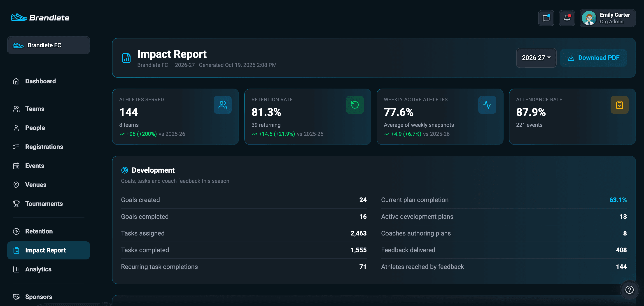Open the notifications bell

(567, 18)
